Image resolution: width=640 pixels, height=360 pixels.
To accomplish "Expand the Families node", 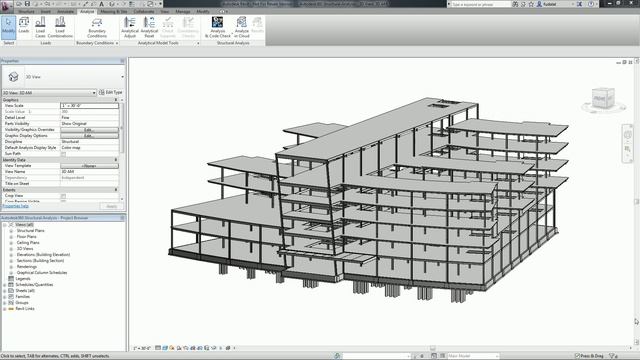I will tap(4, 297).
